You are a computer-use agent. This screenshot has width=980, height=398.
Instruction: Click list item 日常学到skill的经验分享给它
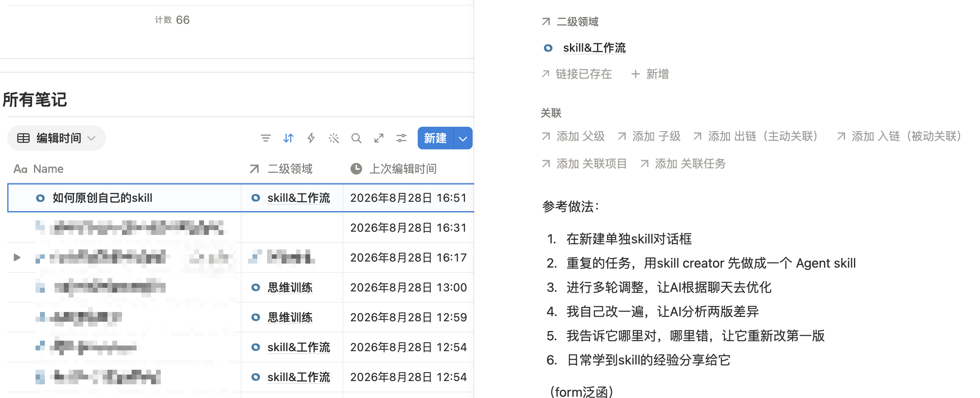648,360
